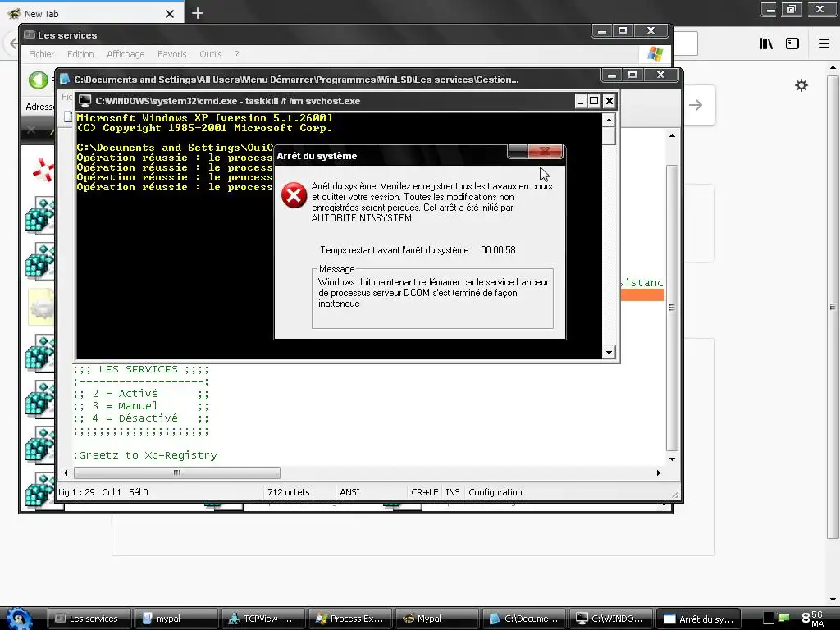
Task: Open the Outils menu in Les services
Action: coord(211,54)
